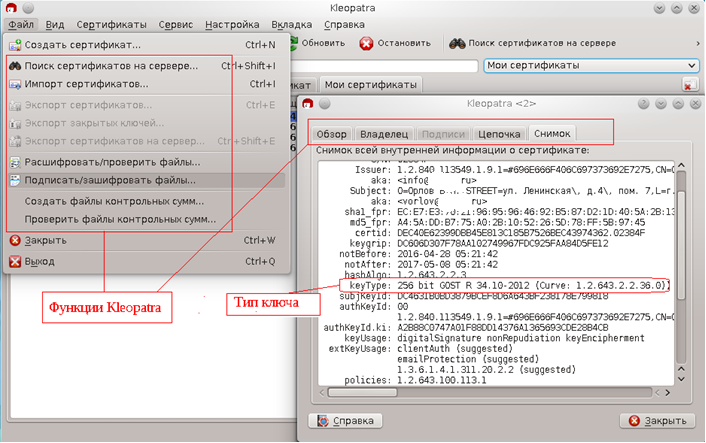This screenshot has height=443, width=706.
Task: Click the red Остановить toolbar icon
Action: coord(366,43)
